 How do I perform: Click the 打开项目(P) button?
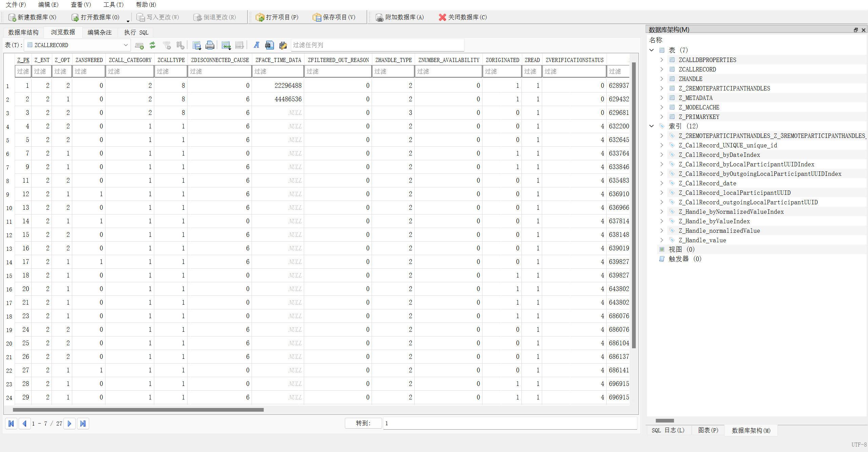(277, 17)
